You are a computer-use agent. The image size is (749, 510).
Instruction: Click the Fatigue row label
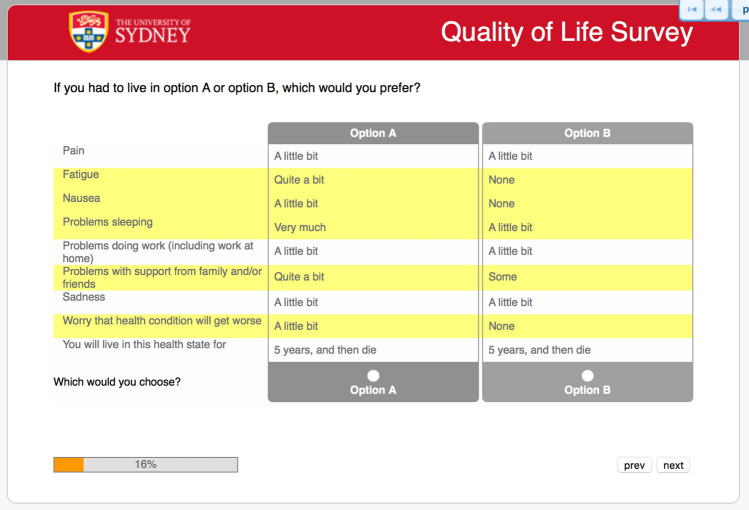[81, 174]
